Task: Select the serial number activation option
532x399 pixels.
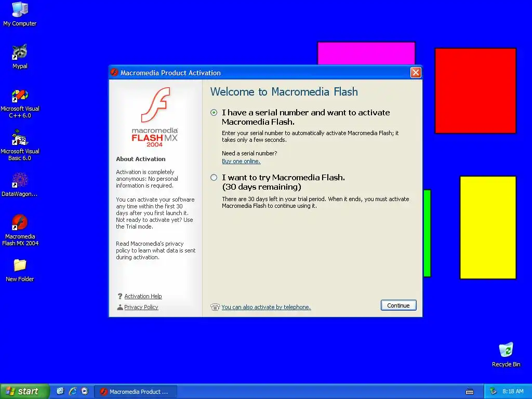Action: coord(214,113)
